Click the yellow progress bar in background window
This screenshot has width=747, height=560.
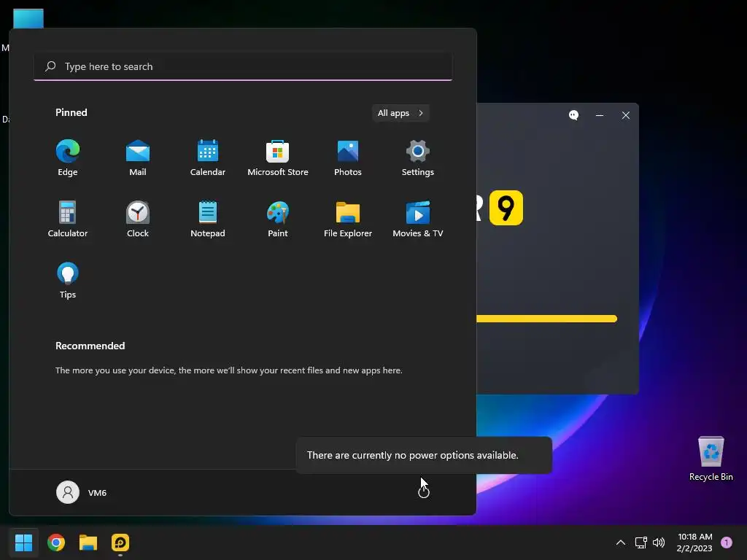click(547, 319)
